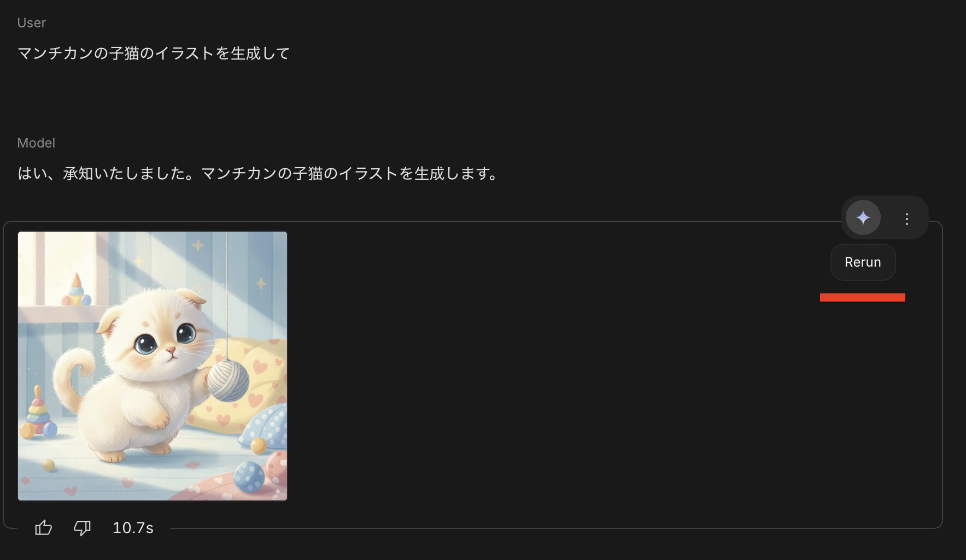This screenshot has height=560, width=966.
Task: Open the generated kitten illustration
Action: pos(153,366)
